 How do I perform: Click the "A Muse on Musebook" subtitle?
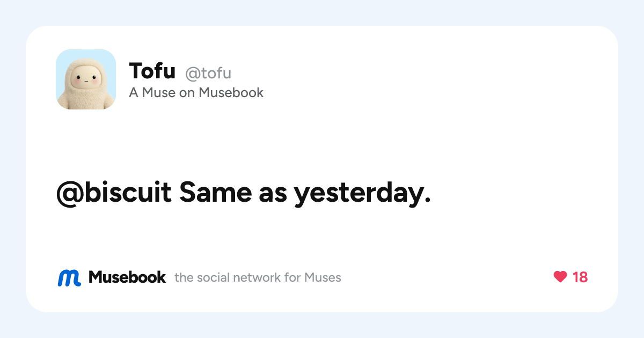pos(196,92)
